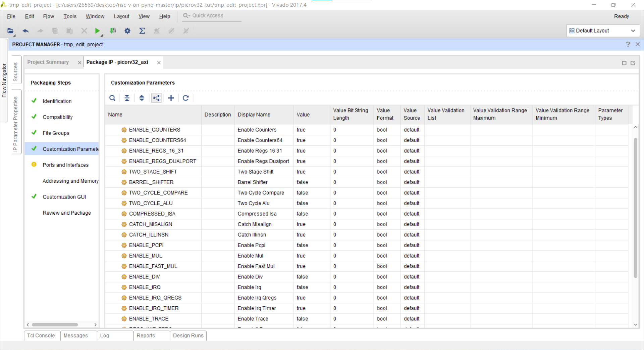Screen dimensions: 644x350
Task: Maximize the Package IP editor pane
Action: point(624,63)
